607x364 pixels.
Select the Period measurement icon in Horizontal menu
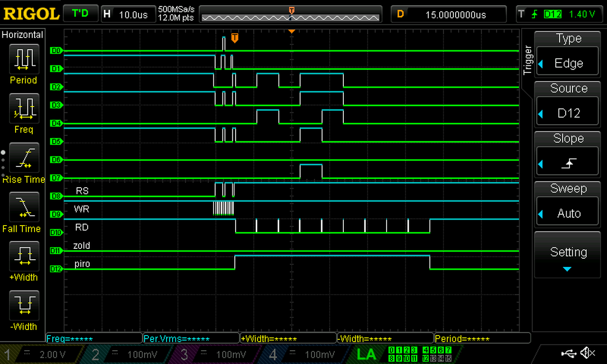click(23, 58)
